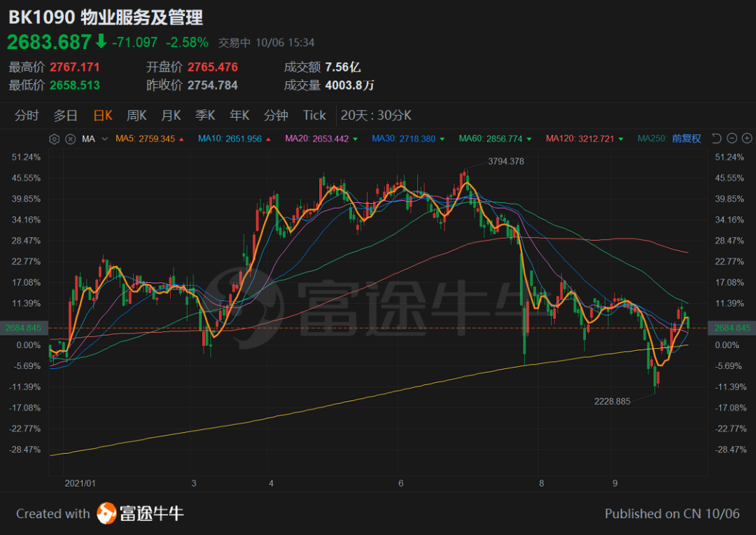This screenshot has height=535, width=756.
Task: Click the MA20 purple label swatch
Action: coord(317,139)
